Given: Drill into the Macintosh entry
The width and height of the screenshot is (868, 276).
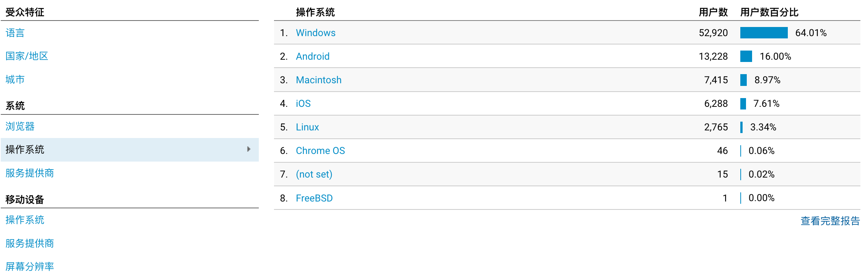Looking at the screenshot, I should (318, 80).
